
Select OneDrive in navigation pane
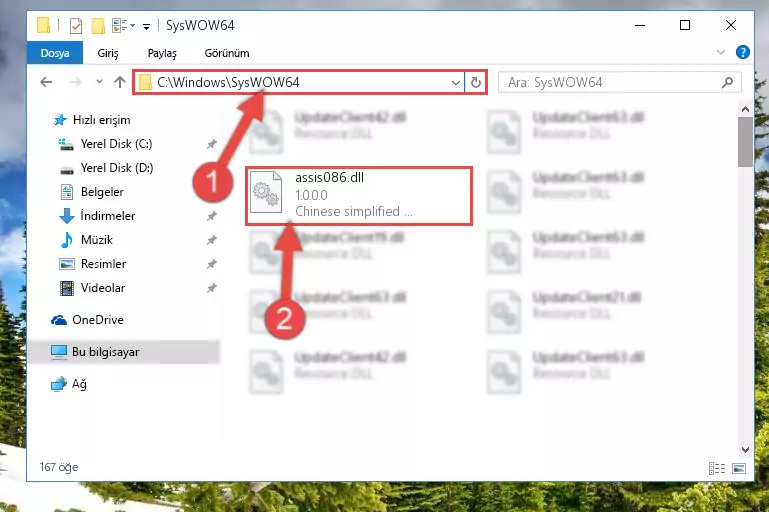tap(98, 320)
